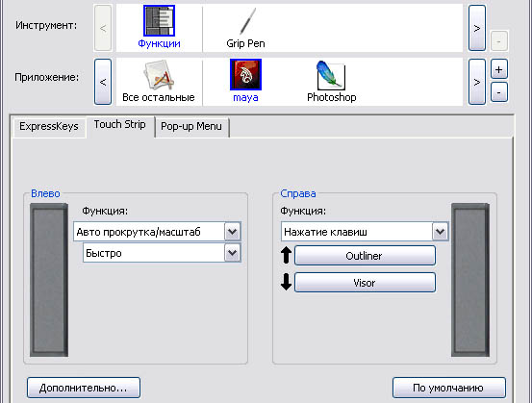Click the down arrow beside Visor

click(287, 282)
